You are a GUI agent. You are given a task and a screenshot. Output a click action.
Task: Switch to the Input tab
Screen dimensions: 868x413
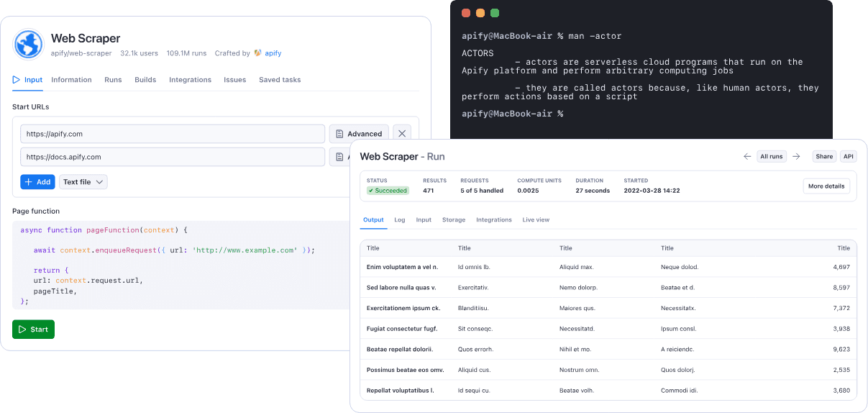27,80
